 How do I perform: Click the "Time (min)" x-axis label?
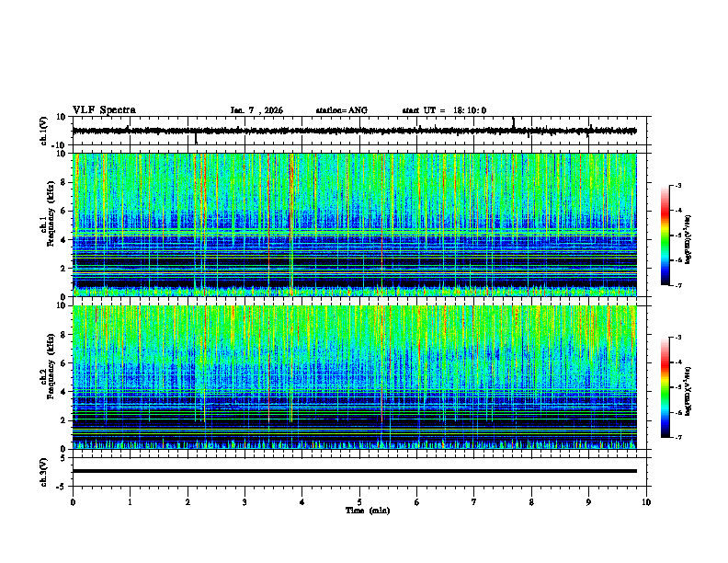click(x=368, y=511)
